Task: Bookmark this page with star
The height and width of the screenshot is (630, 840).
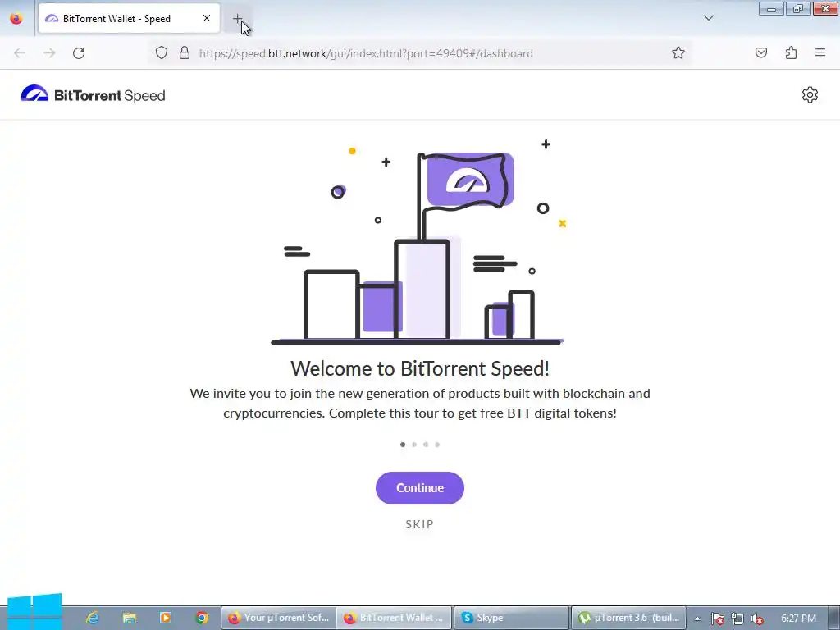Action: pyautogui.click(x=678, y=53)
